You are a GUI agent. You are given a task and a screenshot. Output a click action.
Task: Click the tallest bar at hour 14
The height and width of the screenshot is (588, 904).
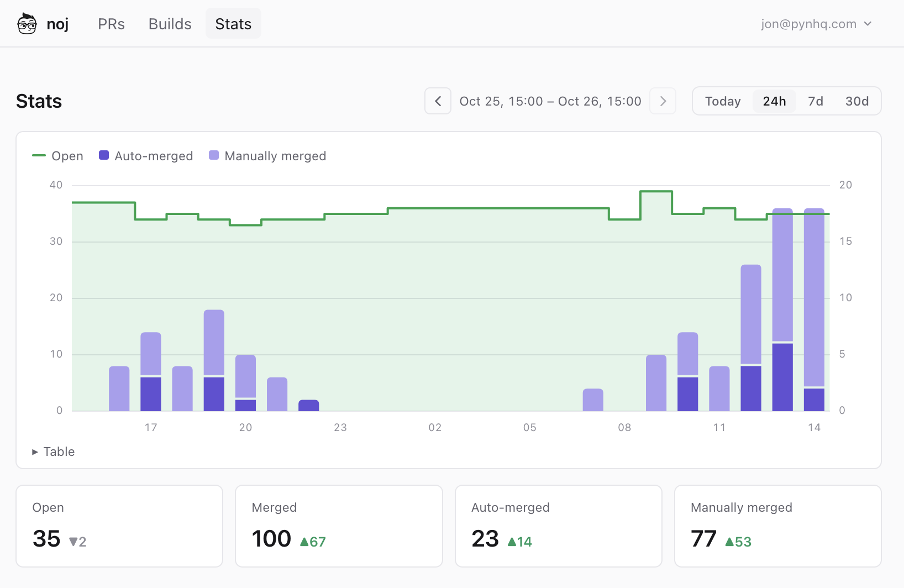[814, 309]
